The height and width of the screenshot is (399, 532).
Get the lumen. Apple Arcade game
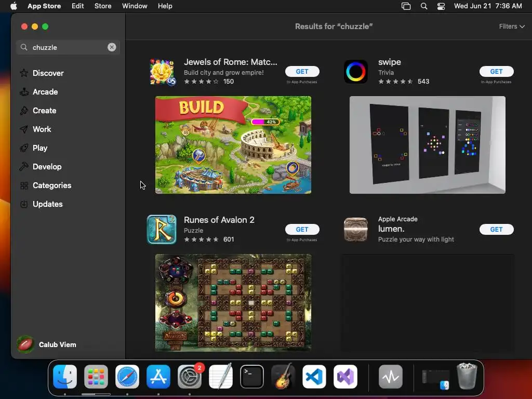pyautogui.click(x=496, y=229)
